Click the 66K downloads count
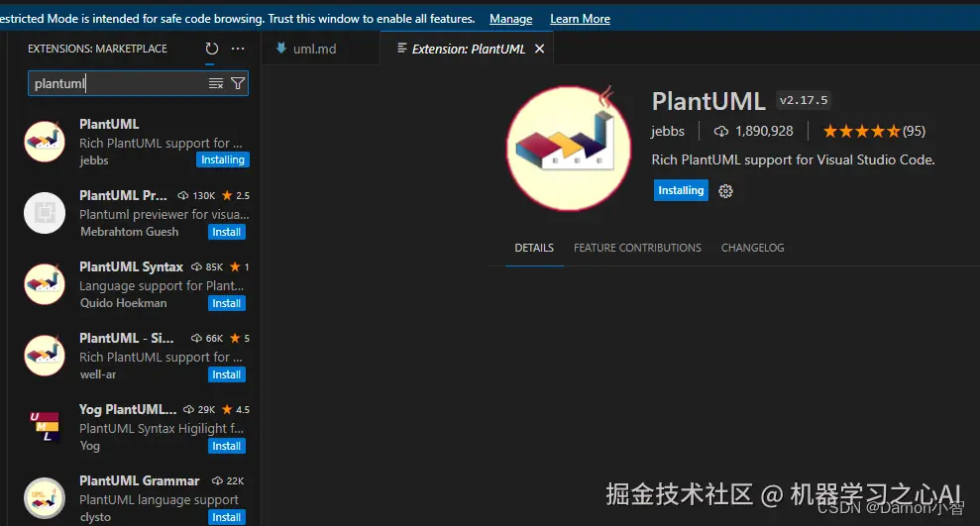The width and height of the screenshot is (980, 526). (x=207, y=338)
